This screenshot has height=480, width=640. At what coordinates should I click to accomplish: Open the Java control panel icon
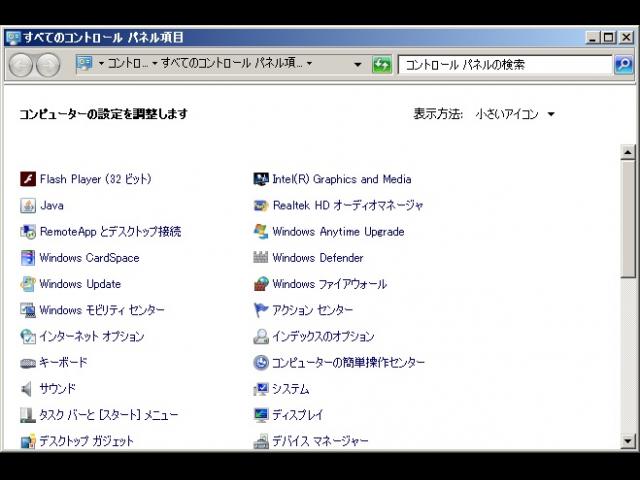tap(28, 206)
